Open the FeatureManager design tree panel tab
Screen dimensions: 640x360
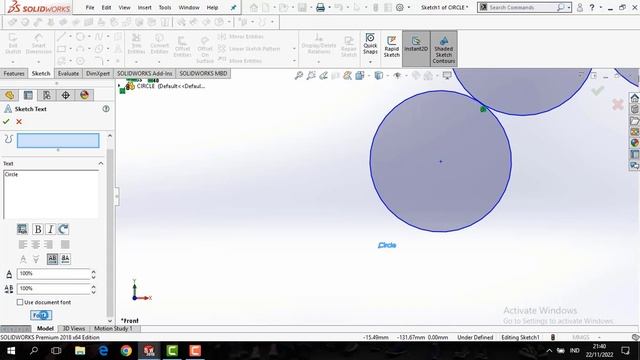coord(9,95)
